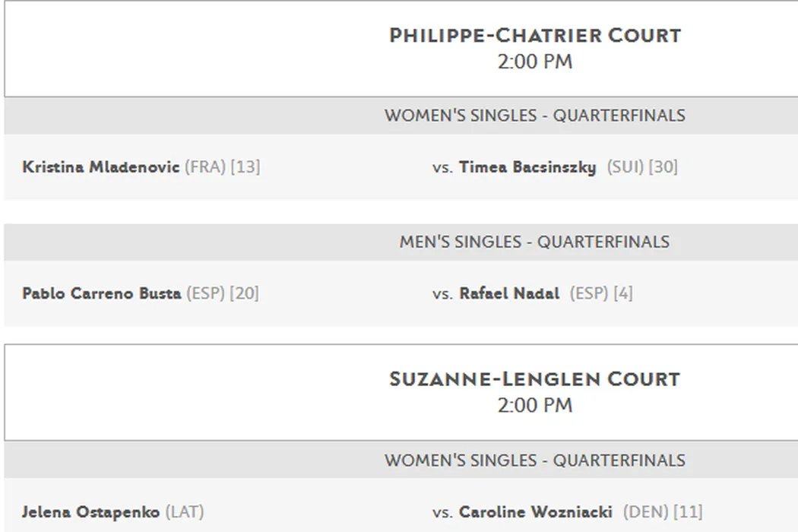Click Philippe-Chatrier 2:00 PM start time
The height and width of the screenshot is (532, 798).
[x=535, y=62]
